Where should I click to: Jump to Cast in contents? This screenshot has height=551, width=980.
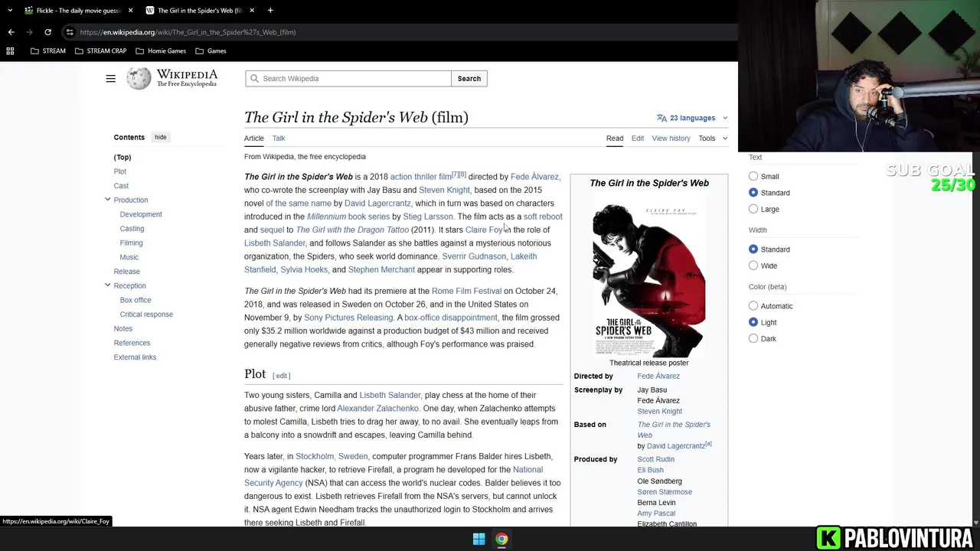coord(121,186)
